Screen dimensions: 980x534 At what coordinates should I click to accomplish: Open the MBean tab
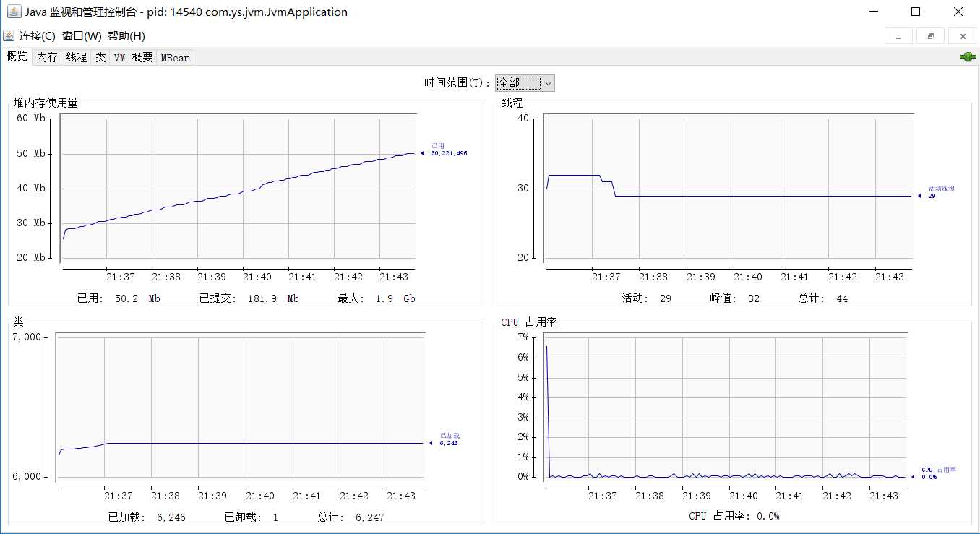[x=175, y=57]
